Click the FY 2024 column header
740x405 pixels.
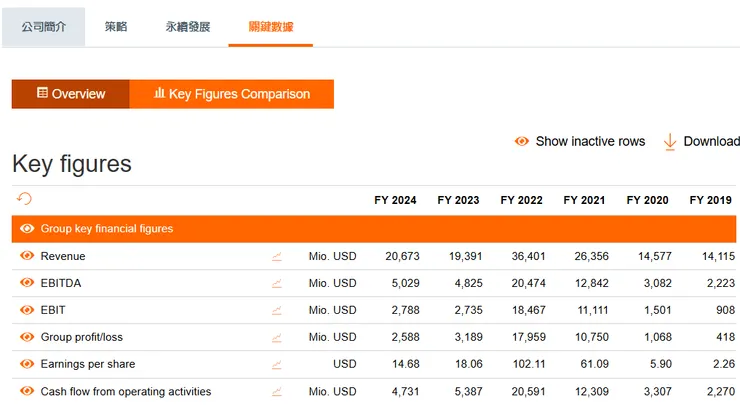click(x=395, y=200)
